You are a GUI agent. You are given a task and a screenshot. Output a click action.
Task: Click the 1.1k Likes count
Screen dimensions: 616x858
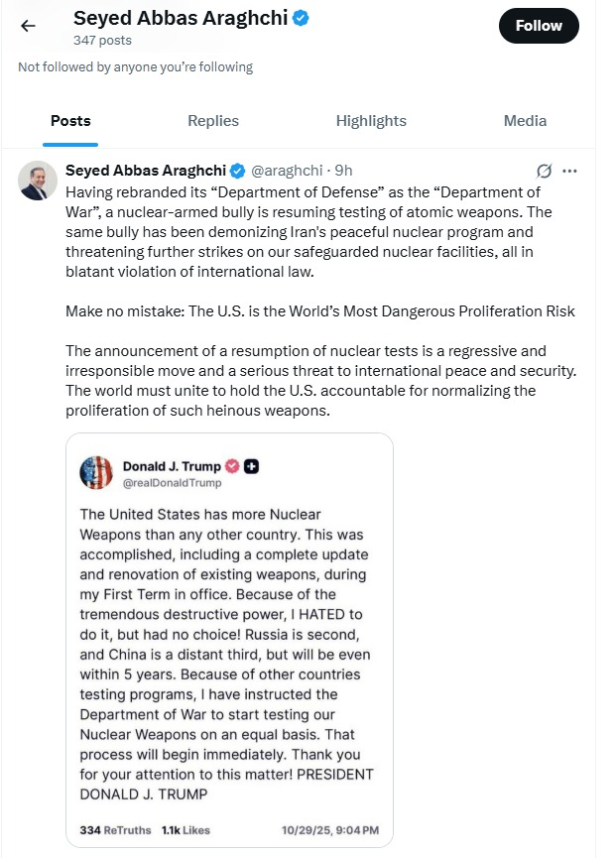[x=185, y=829]
